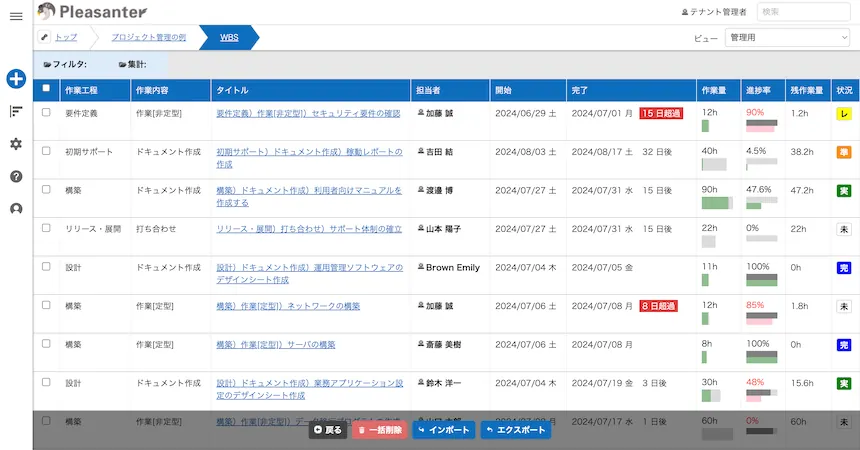
Task: Click the レ status badge on first row
Action: pyautogui.click(x=844, y=114)
